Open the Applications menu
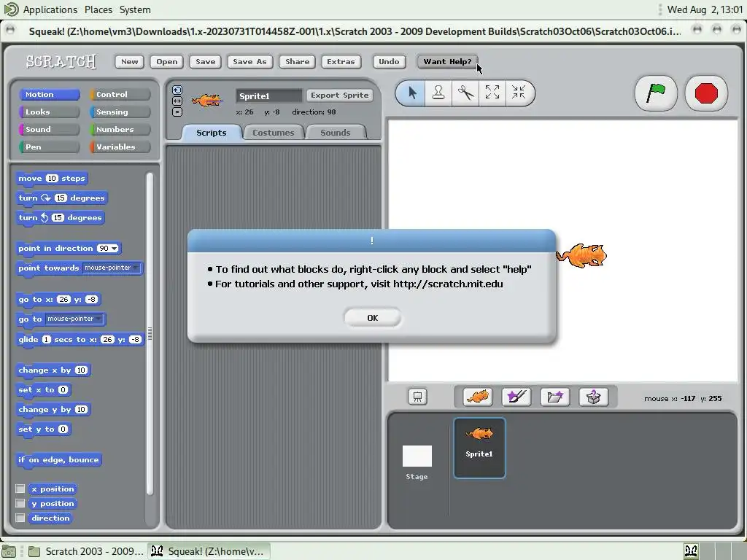Image resolution: width=747 pixels, height=560 pixels. (50, 9)
